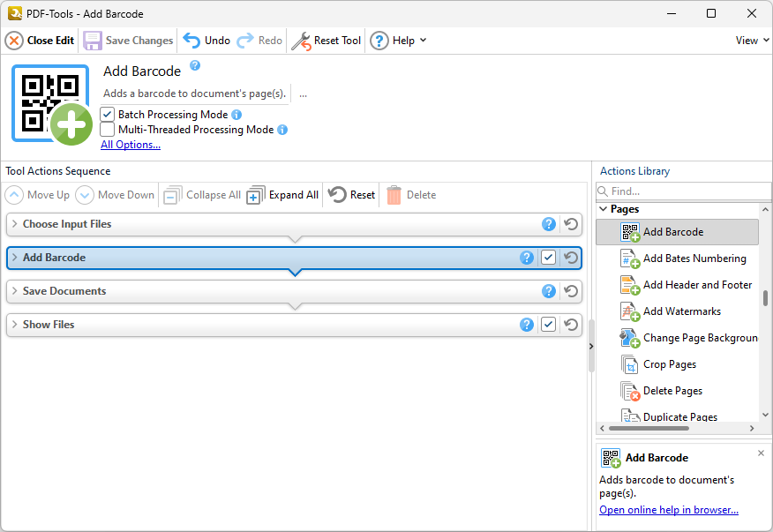The image size is (773, 532).
Task: Click the Close Edit toolbar button
Action: click(x=40, y=41)
